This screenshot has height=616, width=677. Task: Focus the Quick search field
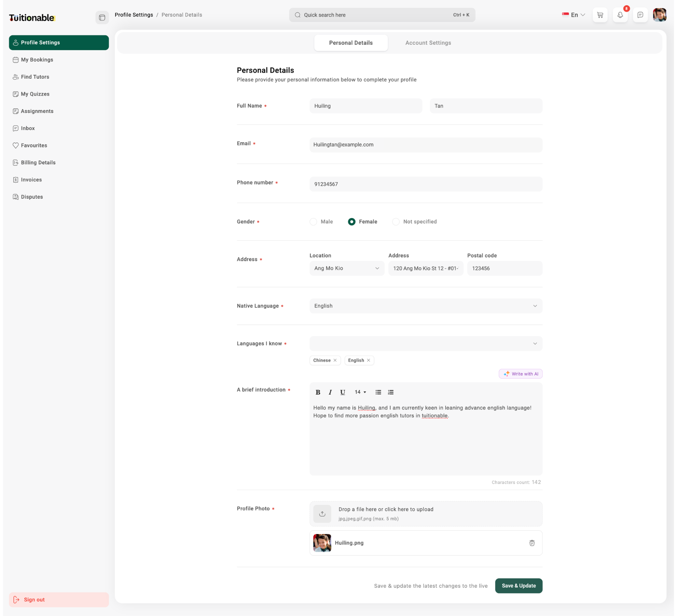(x=382, y=15)
